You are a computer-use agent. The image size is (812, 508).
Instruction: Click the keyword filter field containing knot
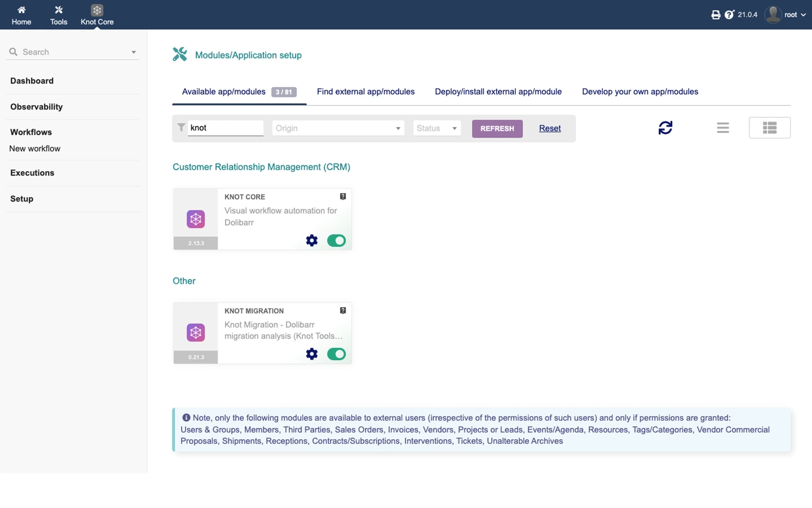[226, 128]
